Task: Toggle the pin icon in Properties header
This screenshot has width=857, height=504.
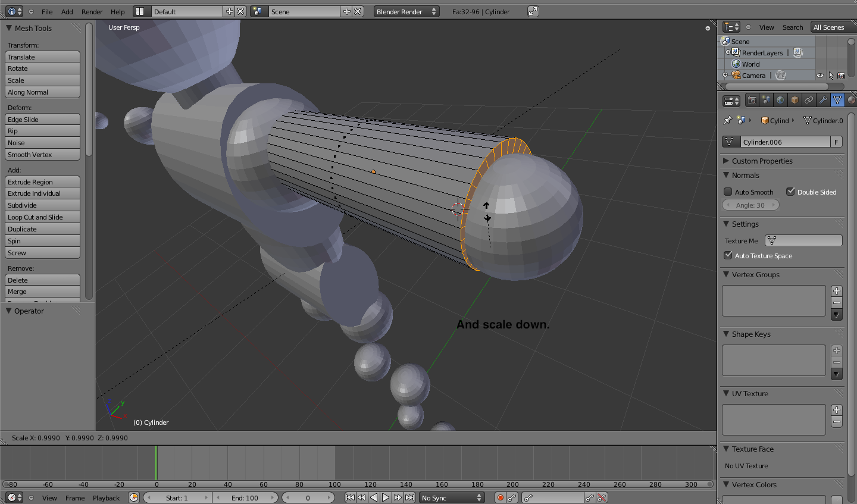Action: click(727, 120)
